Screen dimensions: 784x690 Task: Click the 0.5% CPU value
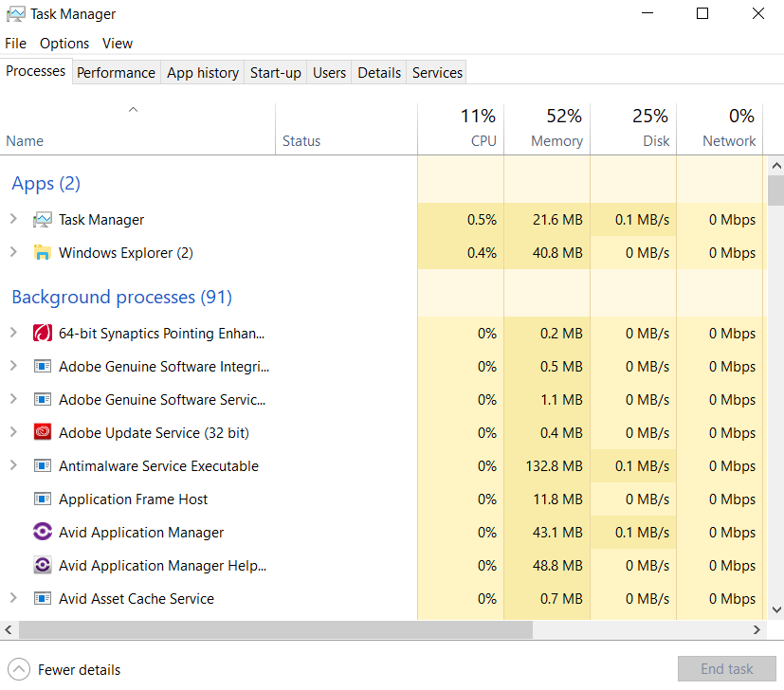click(x=482, y=220)
